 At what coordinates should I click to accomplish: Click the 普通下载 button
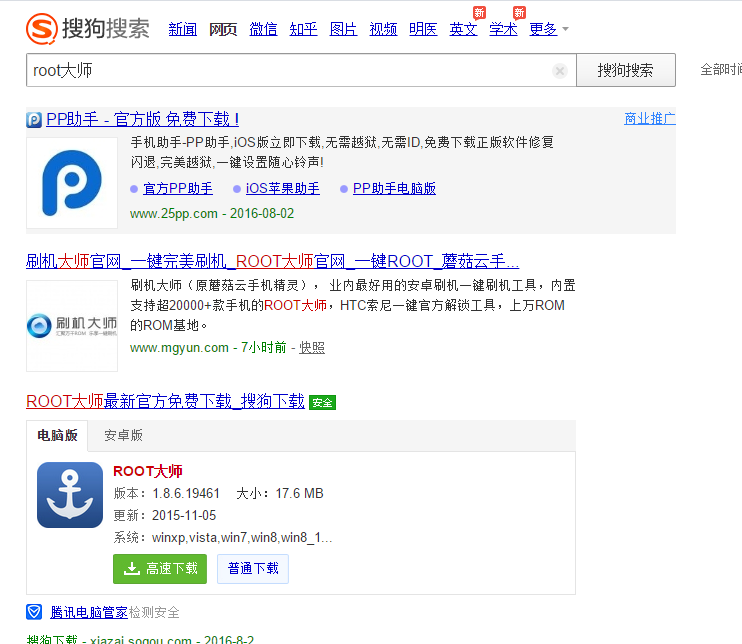pyautogui.click(x=253, y=569)
